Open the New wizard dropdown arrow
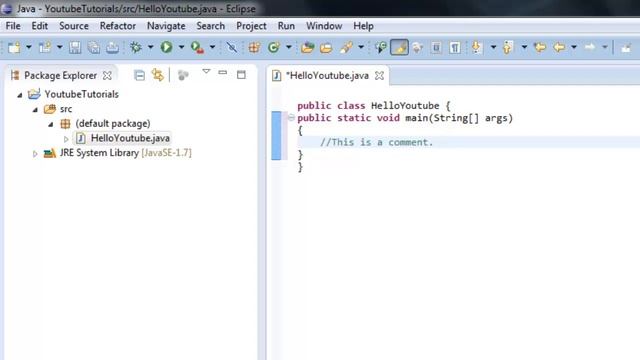The height and width of the screenshot is (360, 640). click(x=29, y=48)
